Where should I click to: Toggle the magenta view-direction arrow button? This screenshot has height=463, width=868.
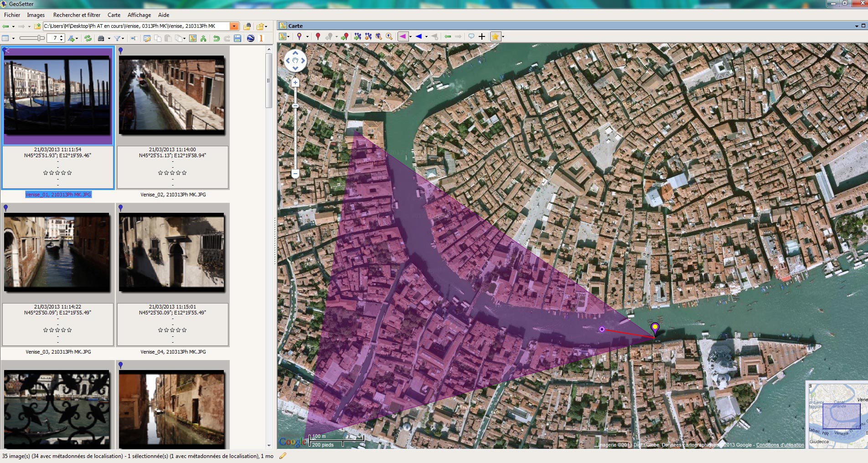tap(403, 36)
